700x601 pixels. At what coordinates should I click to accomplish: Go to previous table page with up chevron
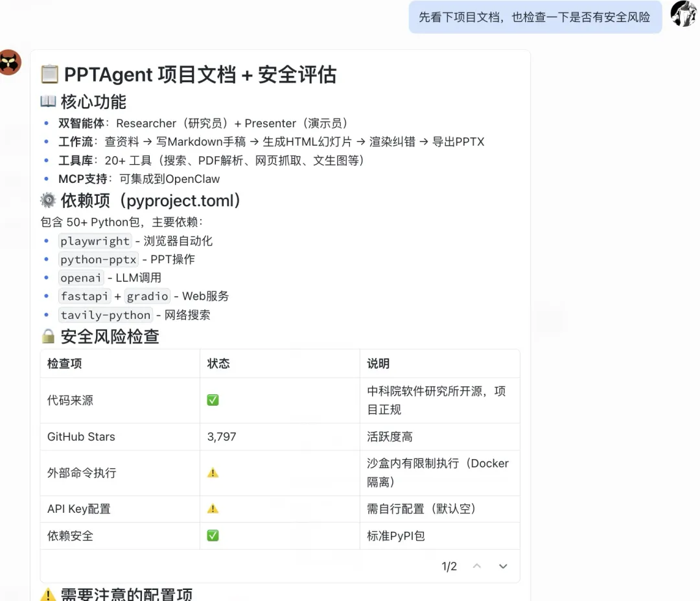tap(477, 566)
